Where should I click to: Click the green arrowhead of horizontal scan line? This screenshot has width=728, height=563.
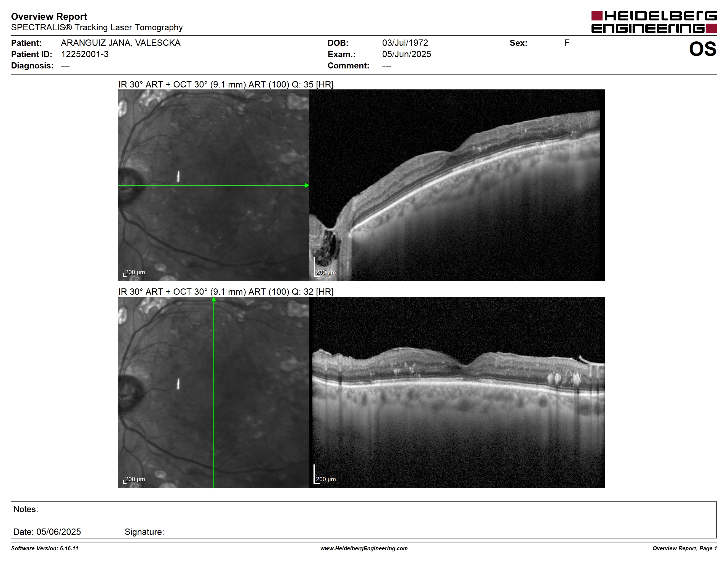coord(307,185)
